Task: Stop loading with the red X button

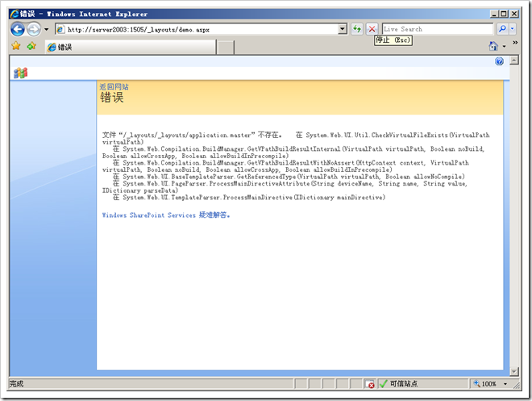Action: 372,29
